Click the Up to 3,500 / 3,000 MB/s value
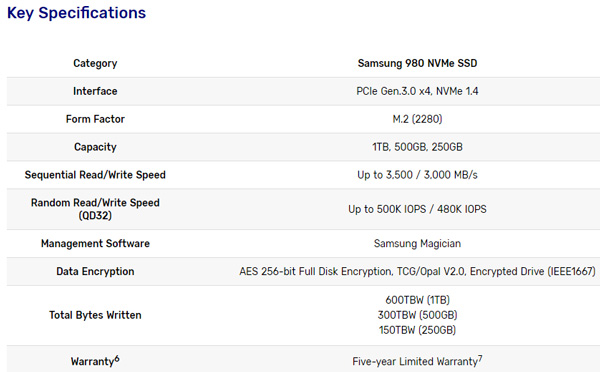Screen dimensions: 600x372 click(x=417, y=175)
